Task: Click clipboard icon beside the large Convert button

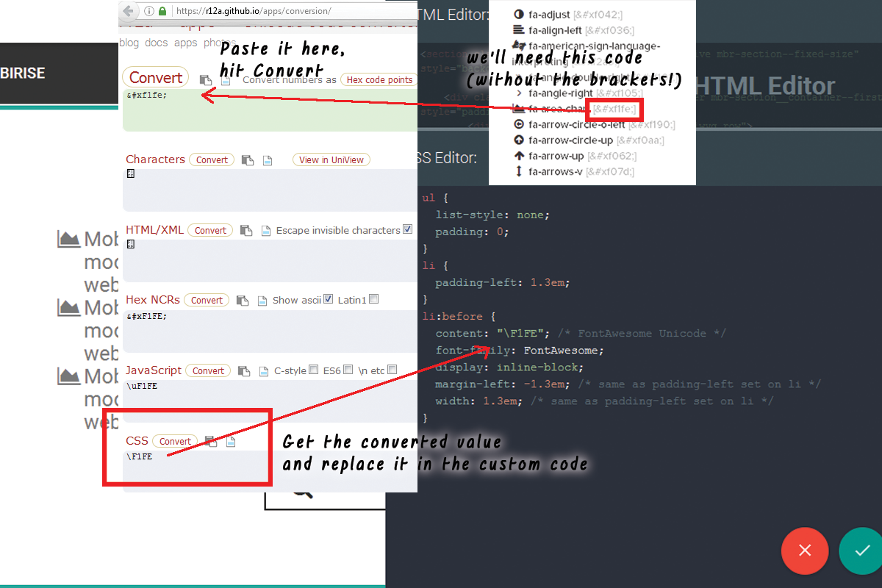Action: click(206, 80)
